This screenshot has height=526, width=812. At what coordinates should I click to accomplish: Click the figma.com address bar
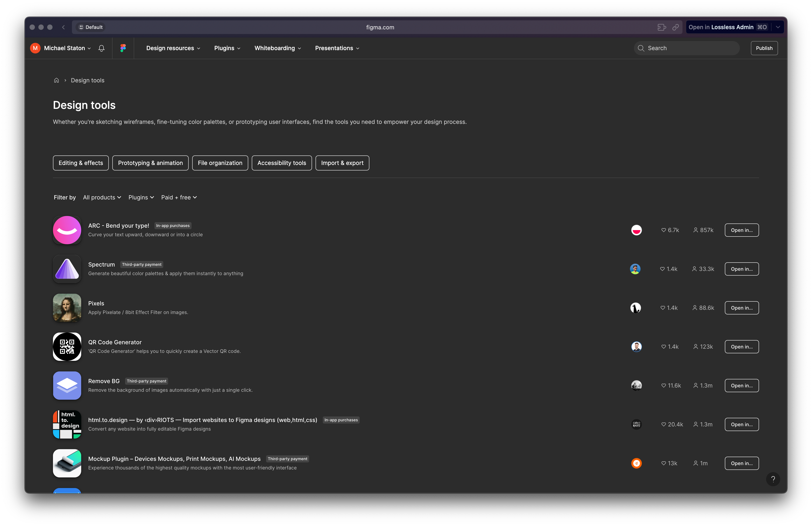380,27
